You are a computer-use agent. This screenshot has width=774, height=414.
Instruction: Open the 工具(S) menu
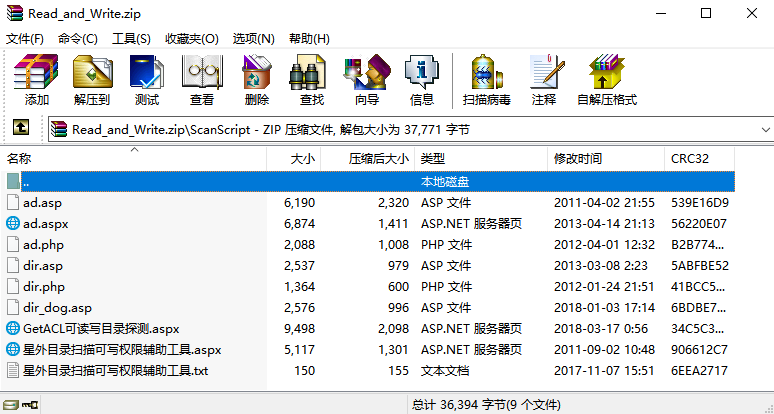(131, 38)
